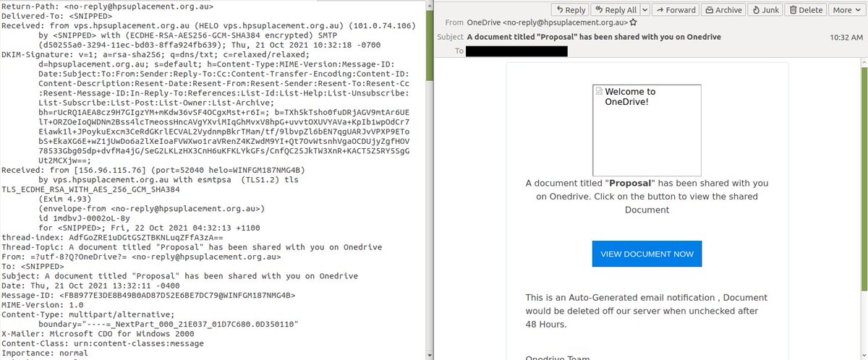Click the VIEW DOCUMENT NOW button
The width and height of the screenshot is (868, 360).
647,254
